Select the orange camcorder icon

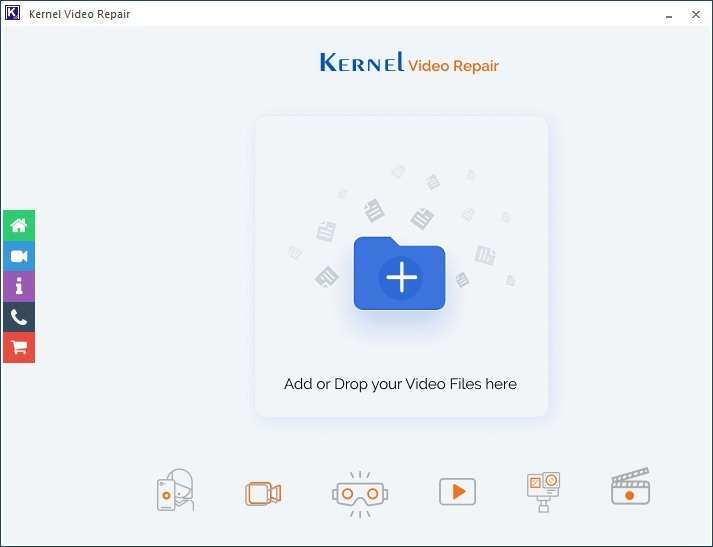(263, 493)
